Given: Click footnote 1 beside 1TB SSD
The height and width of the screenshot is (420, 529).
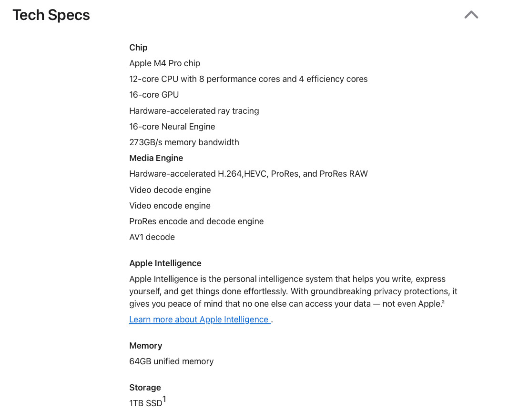Looking at the screenshot, I should point(164,400).
